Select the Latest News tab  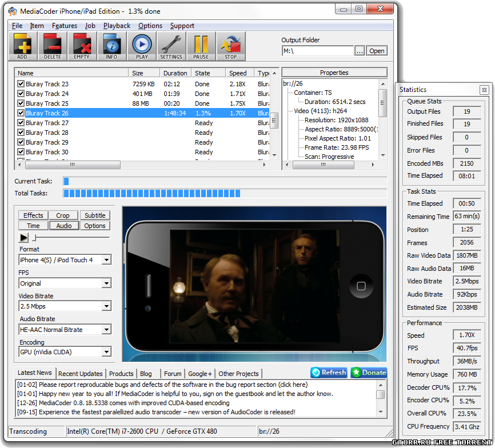pyautogui.click(x=35, y=373)
